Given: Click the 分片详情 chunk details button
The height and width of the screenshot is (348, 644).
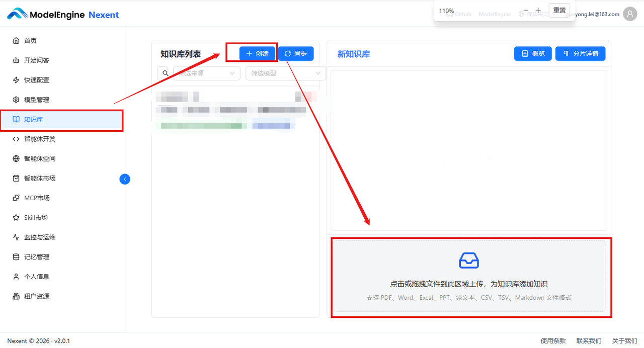Looking at the screenshot, I should 580,53.
